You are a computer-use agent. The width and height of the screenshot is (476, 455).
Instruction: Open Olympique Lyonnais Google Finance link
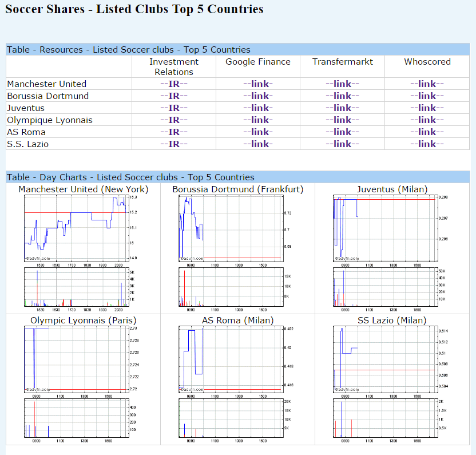(x=258, y=120)
